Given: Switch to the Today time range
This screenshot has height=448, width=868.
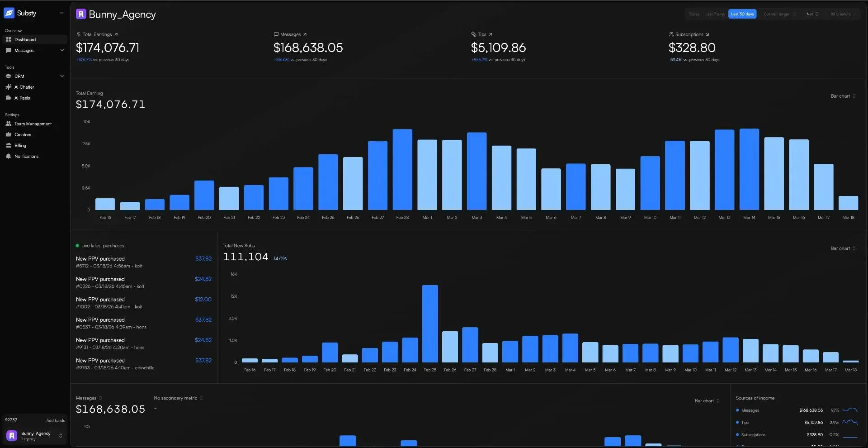Looking at the screenshot, I should pyautogui.click(x=694, y=14).
